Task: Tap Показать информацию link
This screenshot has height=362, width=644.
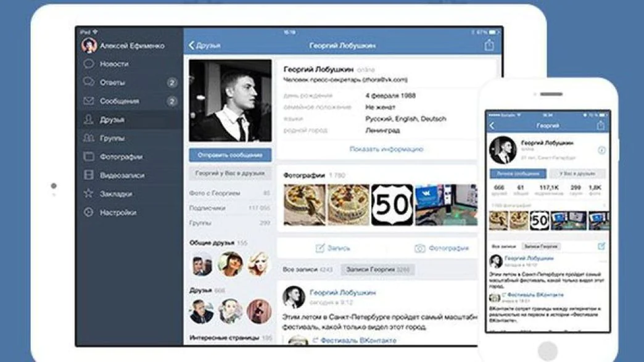Action: pos(386,149)
